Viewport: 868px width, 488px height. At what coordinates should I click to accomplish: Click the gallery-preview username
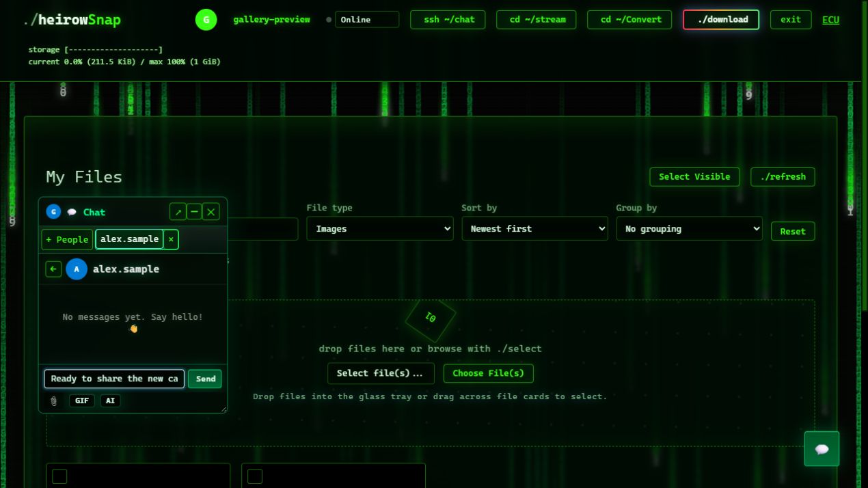[271, 20]
